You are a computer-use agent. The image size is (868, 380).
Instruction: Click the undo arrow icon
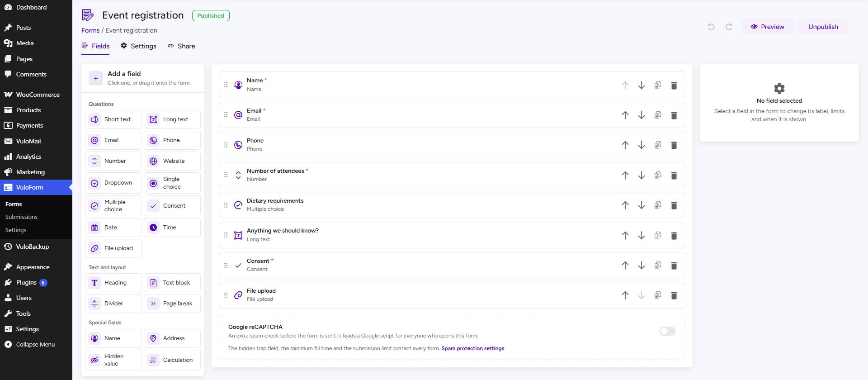[x=711, y=27]
